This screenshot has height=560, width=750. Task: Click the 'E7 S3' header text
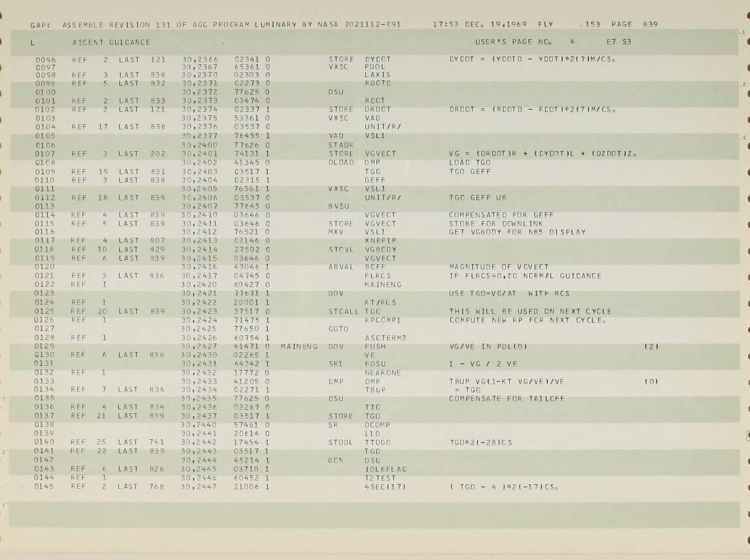pyautogui.click(x=618, y=41)
